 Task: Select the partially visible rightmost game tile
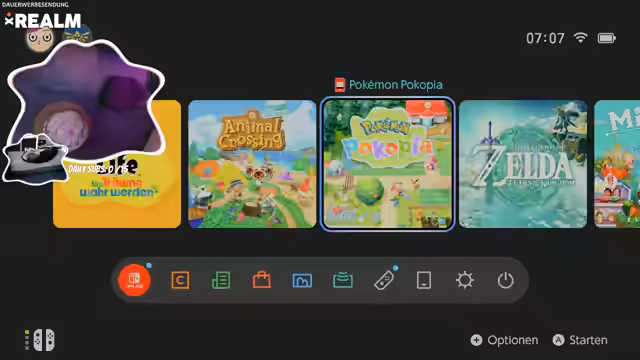pyautogui.click(x=617, y=164)
